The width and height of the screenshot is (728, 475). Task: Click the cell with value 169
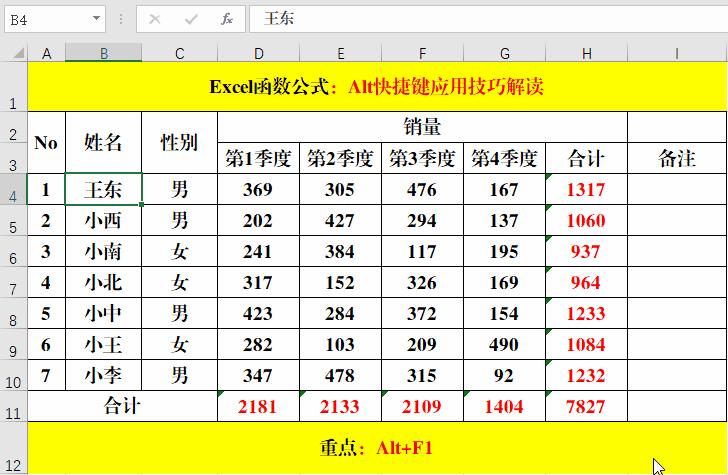click(504, 282)
